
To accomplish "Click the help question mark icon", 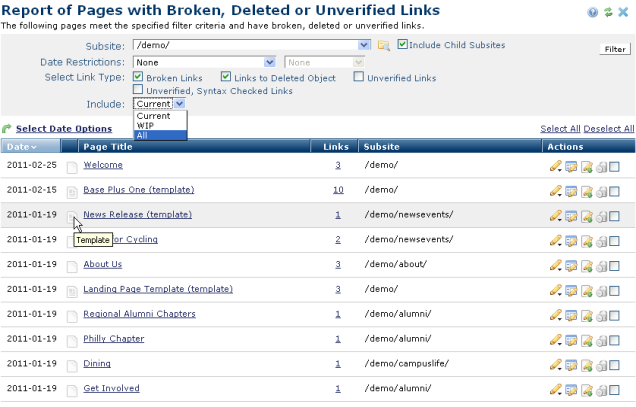I will 593,12.
